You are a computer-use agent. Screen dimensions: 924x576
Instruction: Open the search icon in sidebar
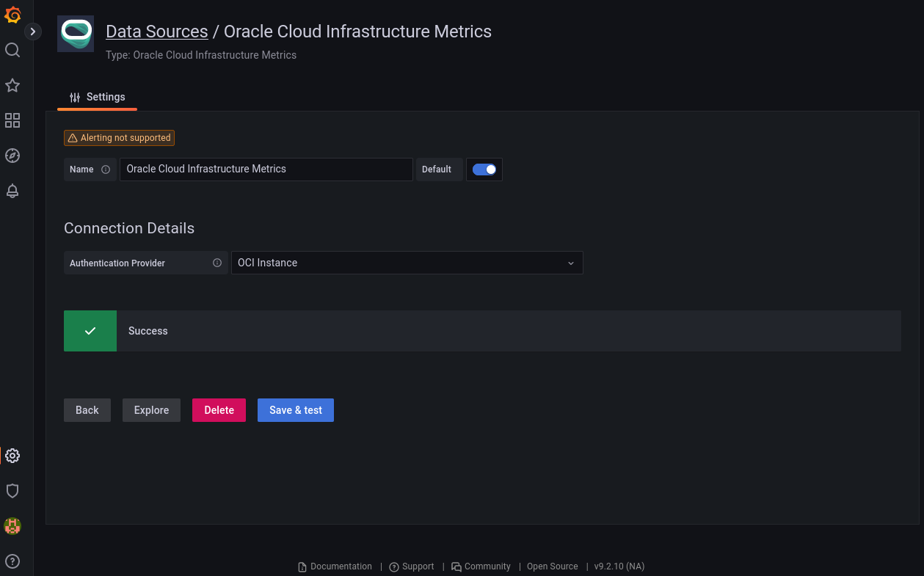pos(12,50)
